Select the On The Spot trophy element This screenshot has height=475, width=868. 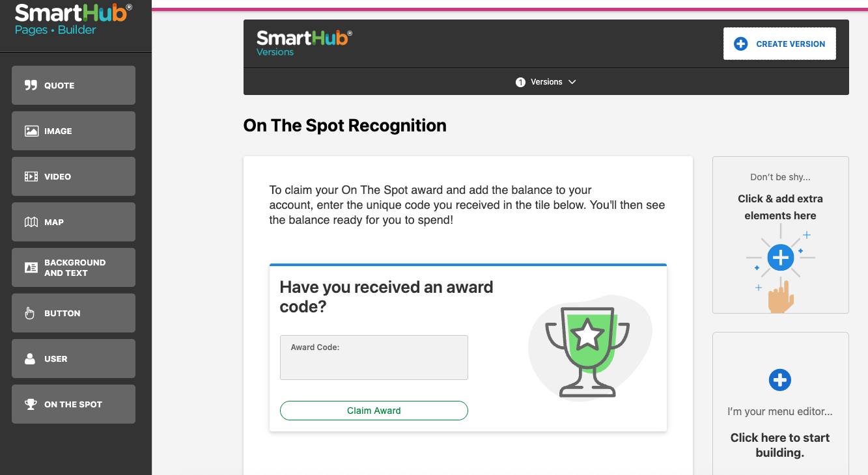tap(73, 404)
